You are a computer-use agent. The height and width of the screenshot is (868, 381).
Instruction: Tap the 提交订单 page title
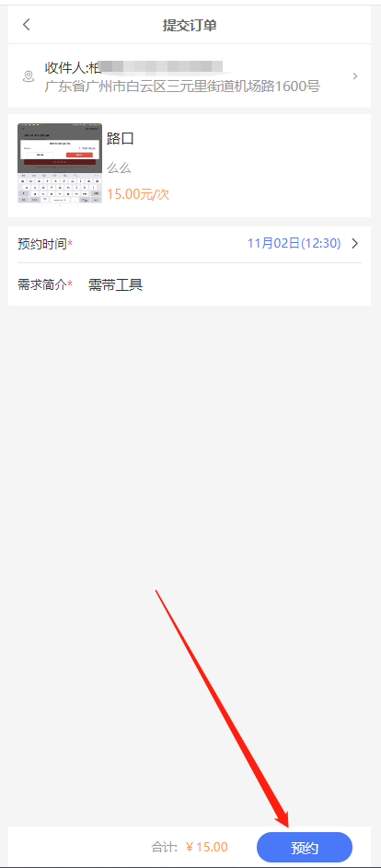[x=190, y=26]
